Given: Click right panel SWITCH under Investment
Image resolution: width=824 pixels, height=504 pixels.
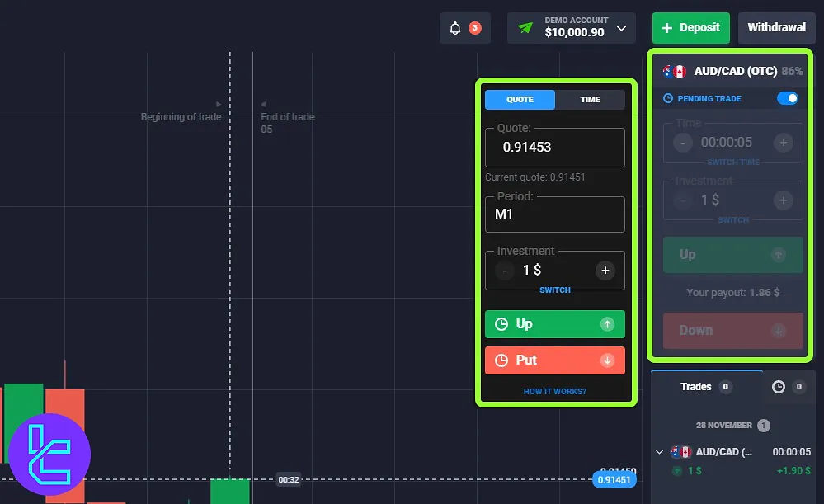Looking at the screenshot, I should (733, 219).
